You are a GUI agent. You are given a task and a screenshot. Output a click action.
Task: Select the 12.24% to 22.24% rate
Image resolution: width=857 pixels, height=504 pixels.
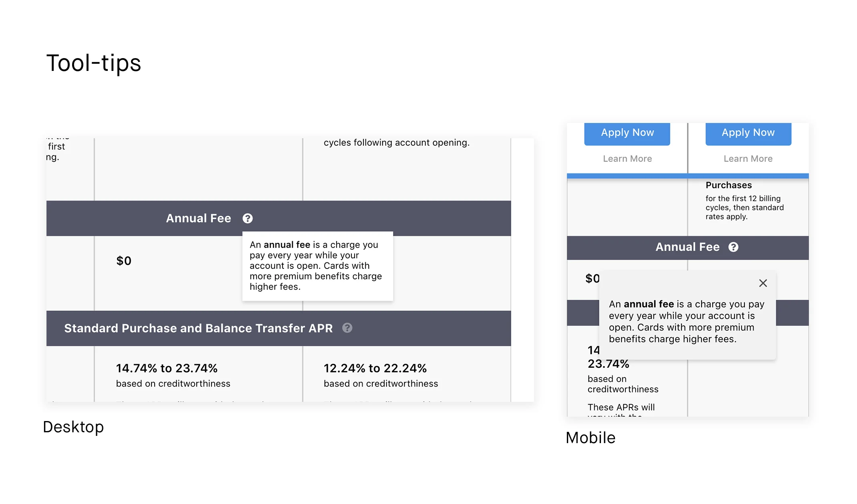tap(375, 368)
